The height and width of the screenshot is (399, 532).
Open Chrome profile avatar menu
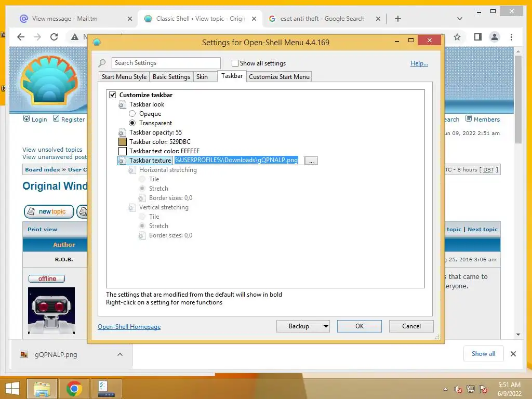[495, 37]
